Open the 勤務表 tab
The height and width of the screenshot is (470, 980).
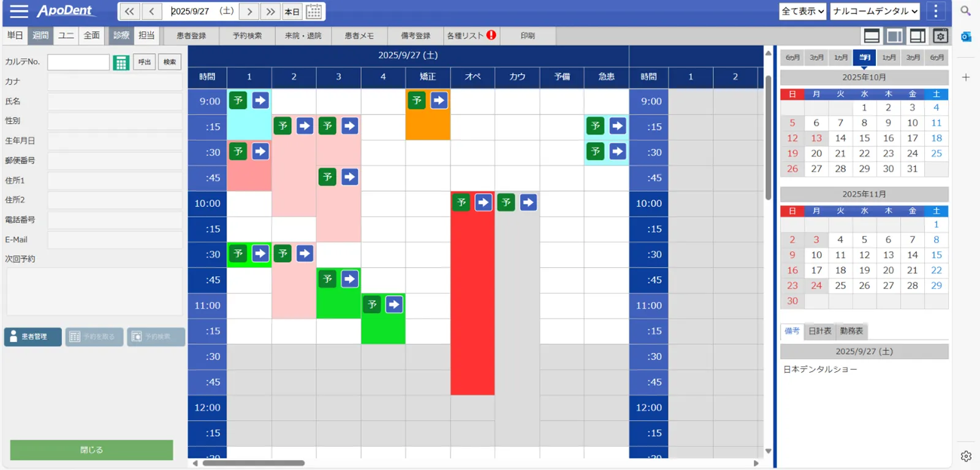[851, 331]
